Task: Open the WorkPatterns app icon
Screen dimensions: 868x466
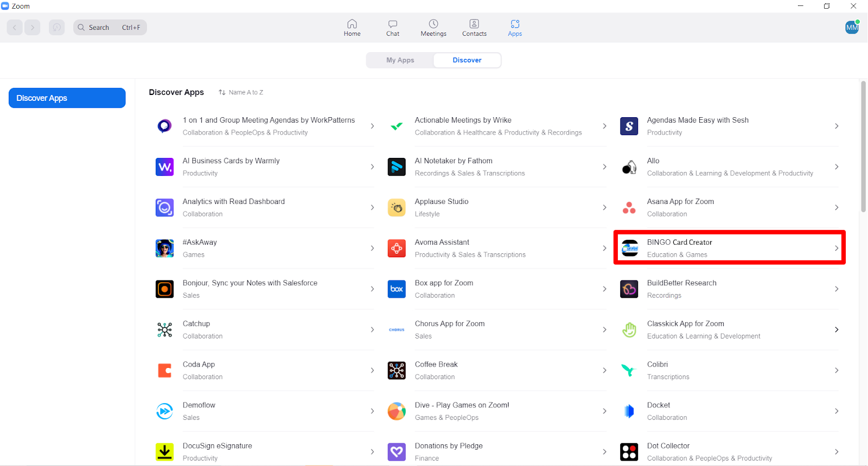Action: [164, 126]
